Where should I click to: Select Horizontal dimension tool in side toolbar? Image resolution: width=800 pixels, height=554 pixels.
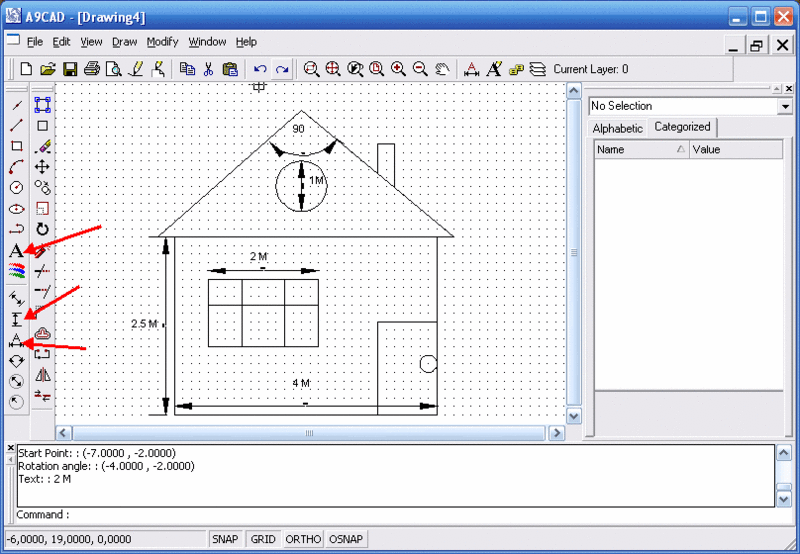pos(16,340)
